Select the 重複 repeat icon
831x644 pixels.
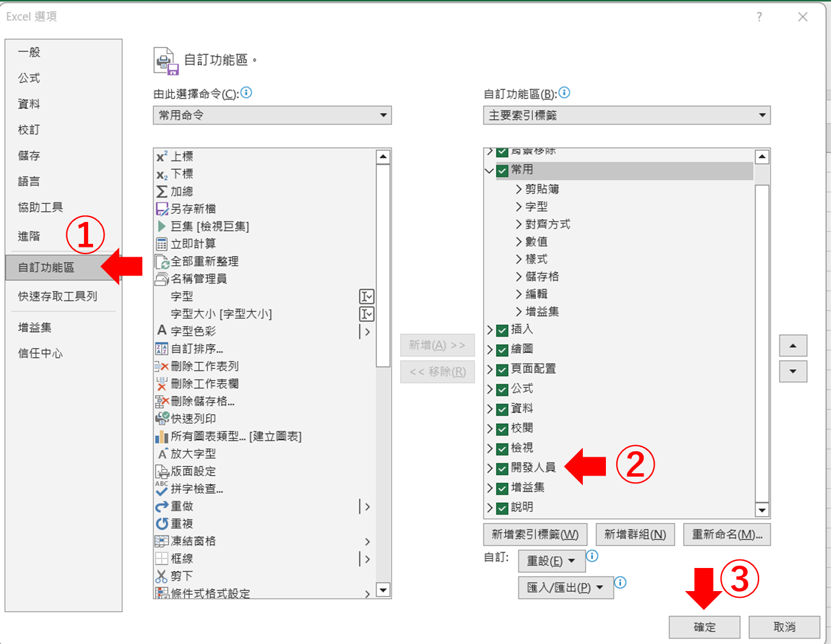pos(162,524)
